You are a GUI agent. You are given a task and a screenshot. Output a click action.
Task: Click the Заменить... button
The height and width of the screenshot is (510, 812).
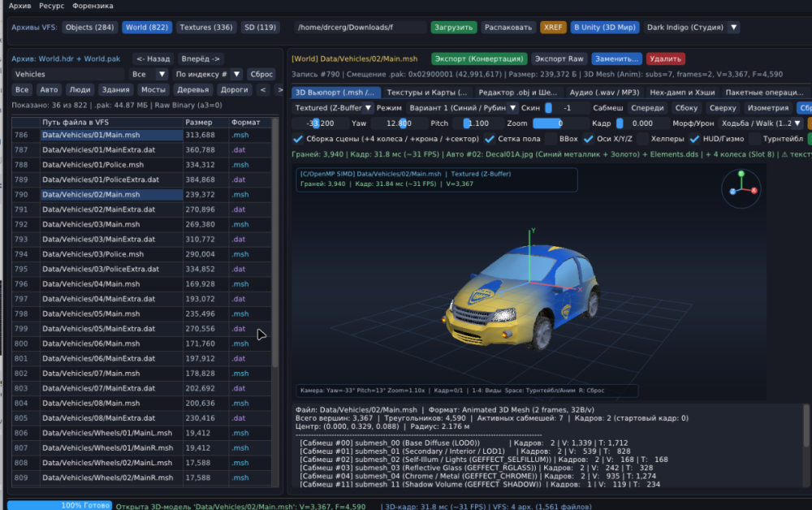point(616,58)
